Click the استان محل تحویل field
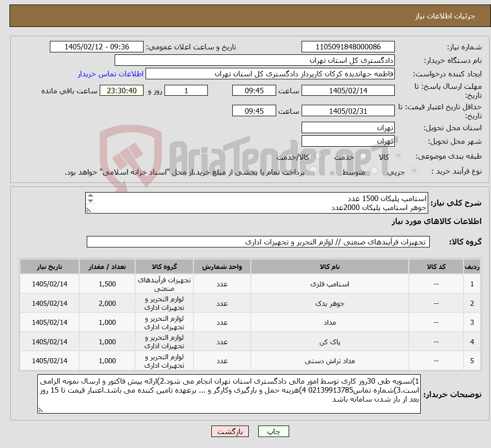Screen dimensions: 491x448 click(348, 128)
